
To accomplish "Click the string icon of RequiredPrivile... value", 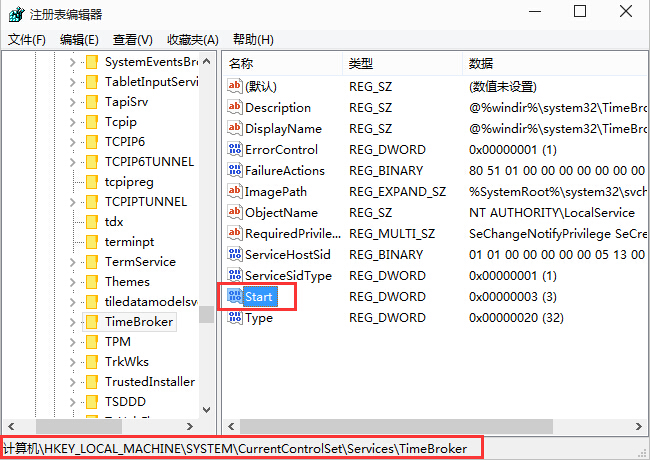I will (x=235, y=233).
